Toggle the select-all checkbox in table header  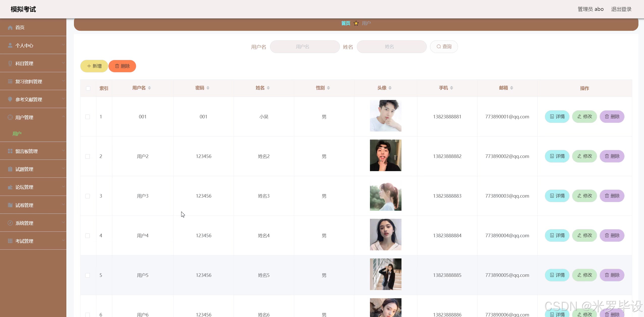pyautogui.click(x=88, y=88)
